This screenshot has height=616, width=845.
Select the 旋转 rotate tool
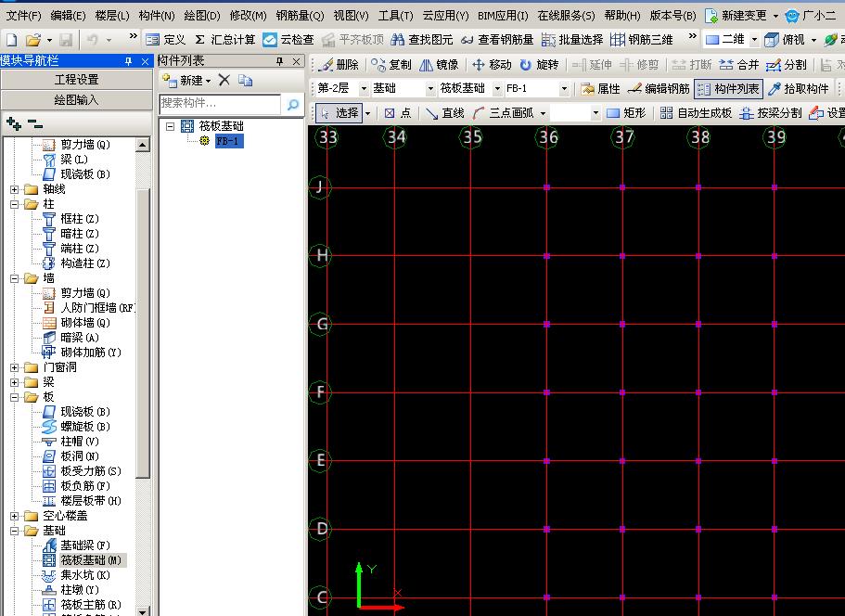click(x=539, y=65)
